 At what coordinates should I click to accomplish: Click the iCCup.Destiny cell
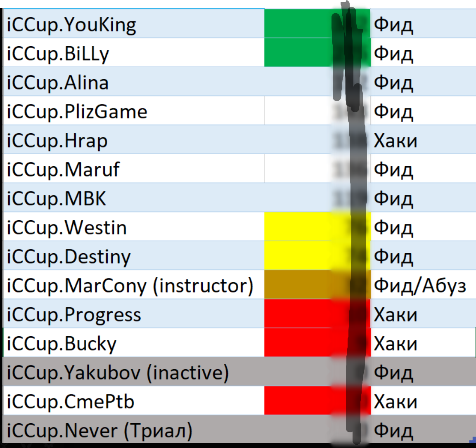click(x=134, y=255)
